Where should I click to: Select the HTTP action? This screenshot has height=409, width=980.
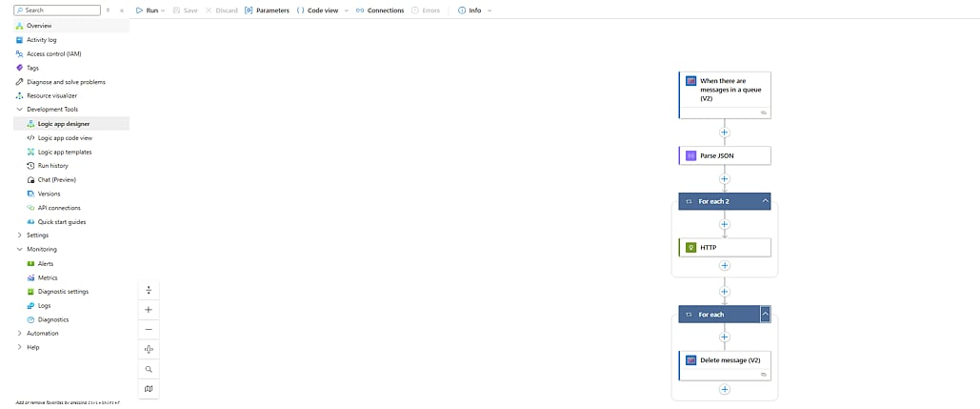point(725,248)
